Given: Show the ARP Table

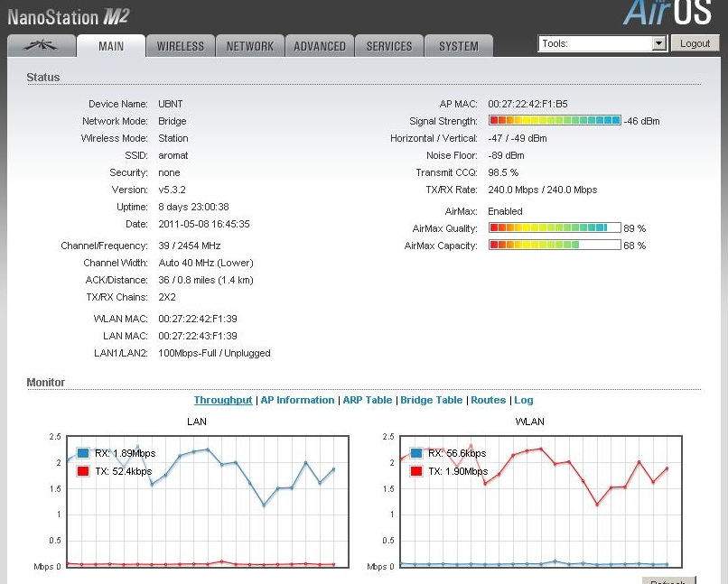Looking at the screenshot, I should click(368, 400).
